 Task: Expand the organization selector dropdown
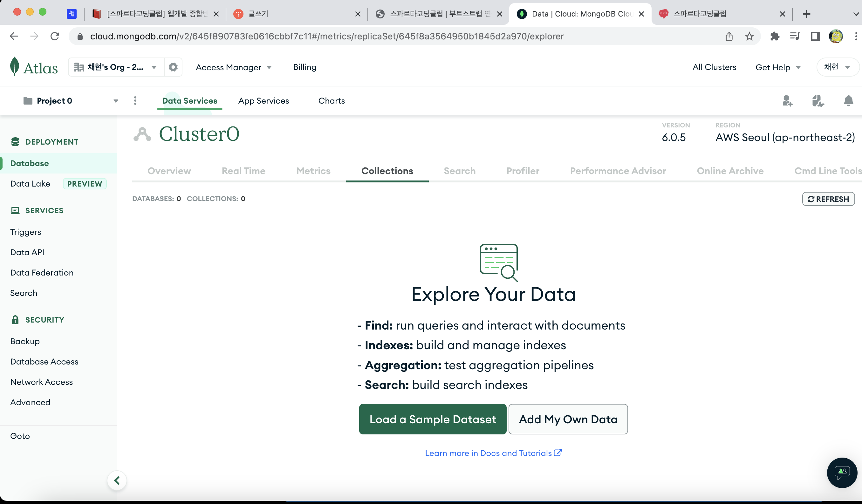[x=116, y=67]
